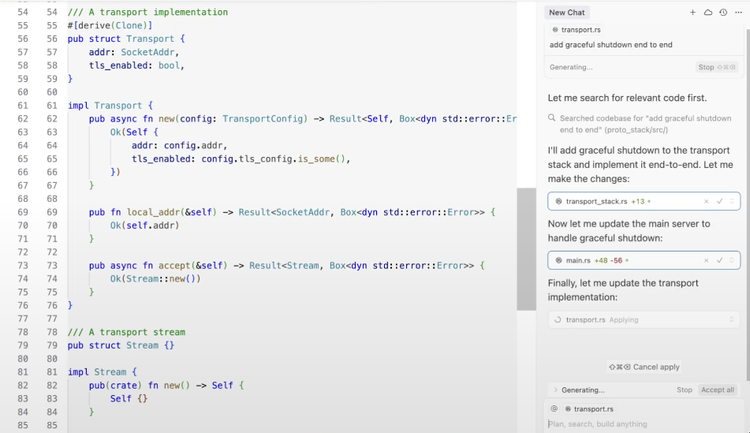Image resolution: width=750 pixels, height=433 pixels.
Task: Click Accept all button
Action: coord(717,390)
